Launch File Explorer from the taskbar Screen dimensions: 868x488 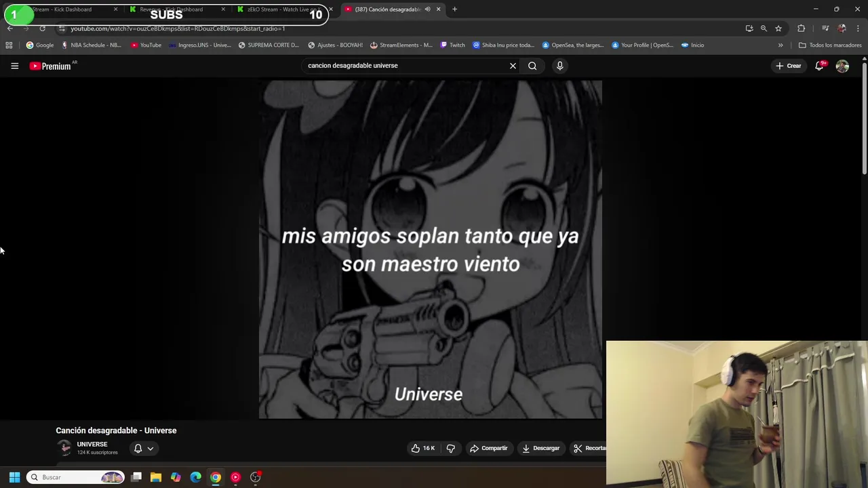coord(156,477)
